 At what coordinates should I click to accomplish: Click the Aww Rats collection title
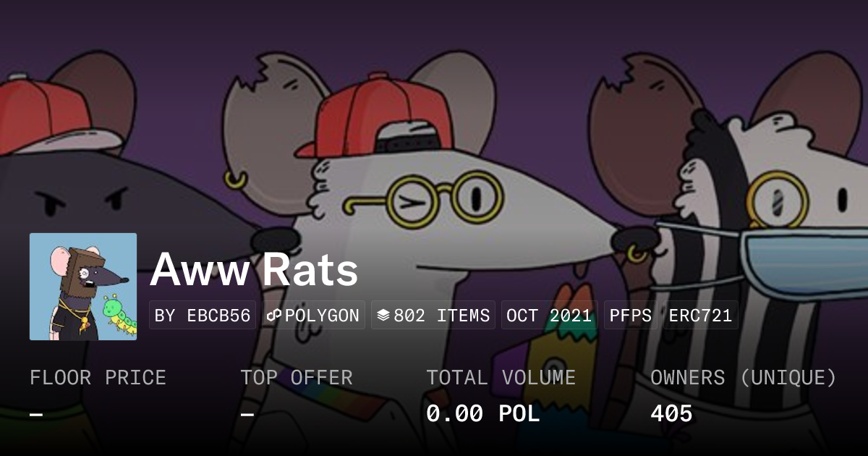click(254, 271)
